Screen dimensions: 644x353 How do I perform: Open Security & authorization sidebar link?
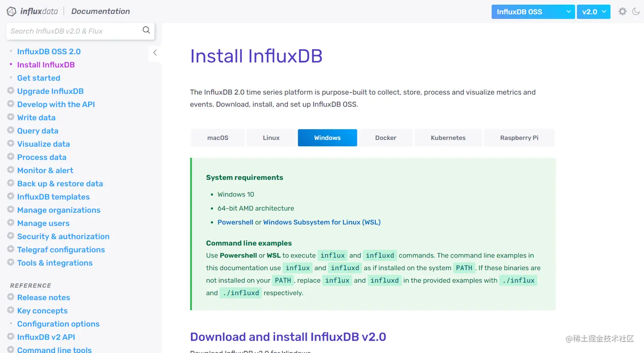[63, 237]
